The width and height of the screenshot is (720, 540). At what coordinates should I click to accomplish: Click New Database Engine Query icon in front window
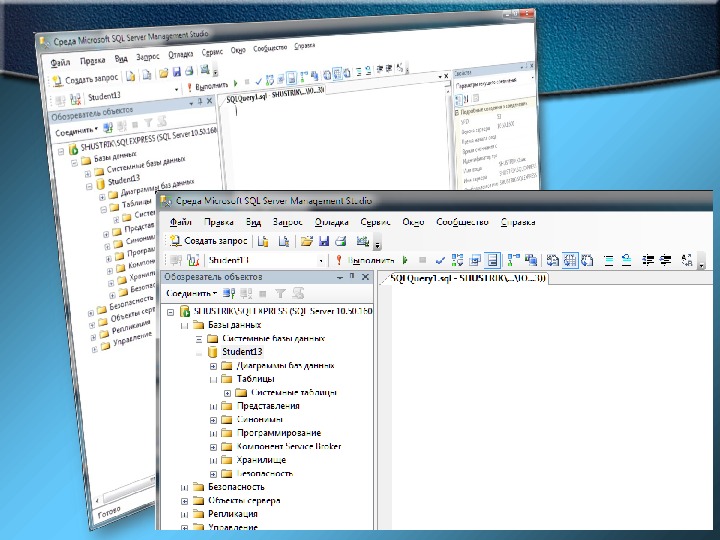[x=263, y=241]
